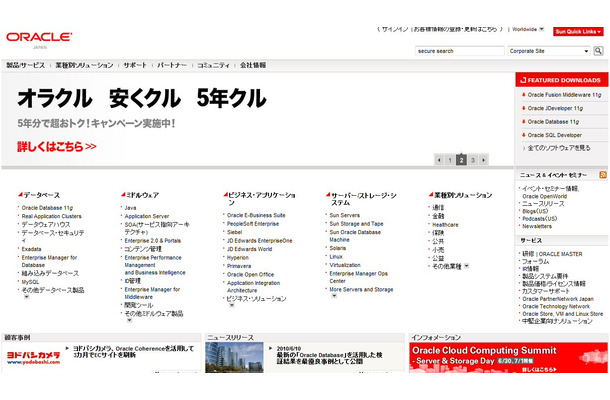Click the previous banner arrow
610x400 pixels.
click(x=439, y=160)
